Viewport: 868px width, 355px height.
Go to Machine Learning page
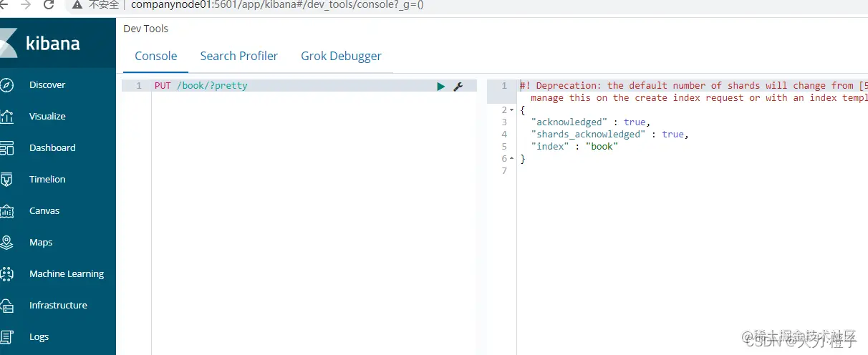tap(67, 273)
